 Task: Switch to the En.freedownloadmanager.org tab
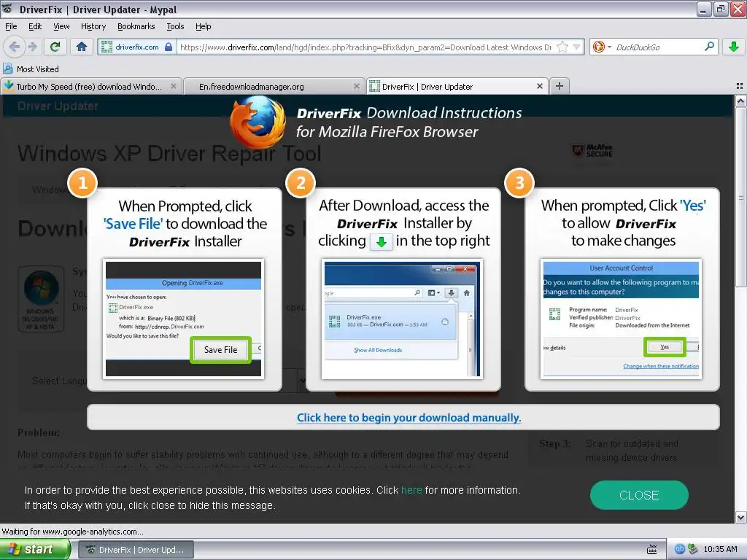tap(274, 86)
